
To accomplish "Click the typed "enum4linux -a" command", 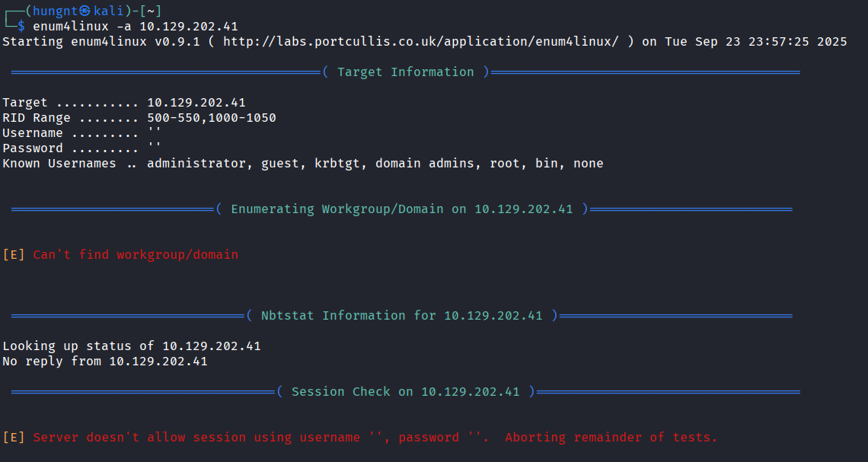I will click(82, 26).
